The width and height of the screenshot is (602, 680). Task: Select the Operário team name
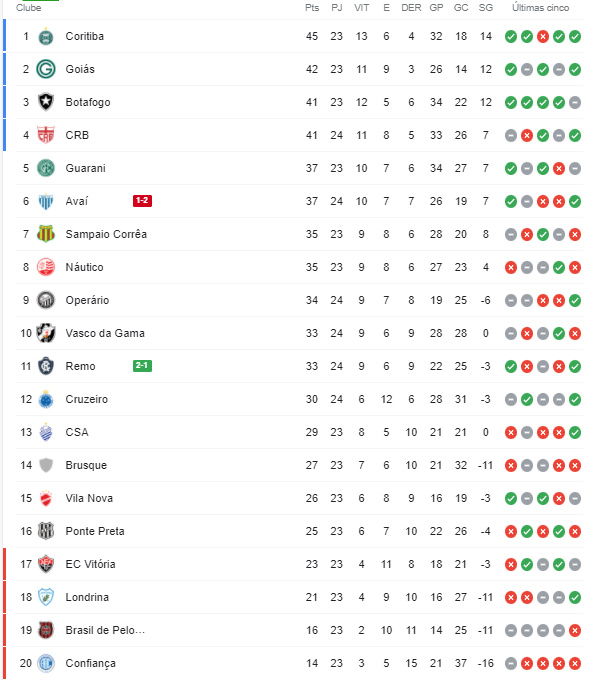click(x=87, y=300)
